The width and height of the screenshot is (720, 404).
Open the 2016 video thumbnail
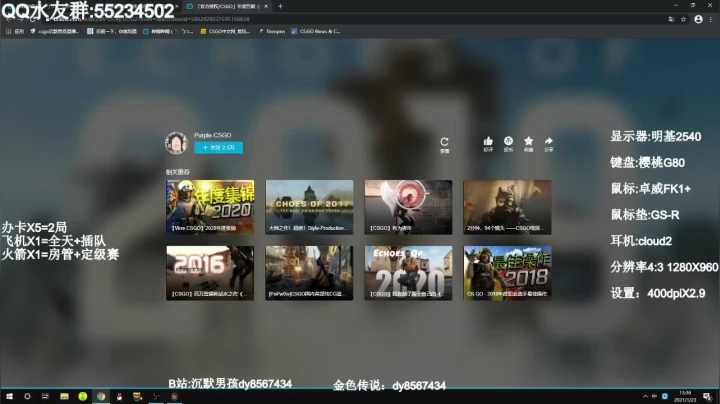click(210, 273)
